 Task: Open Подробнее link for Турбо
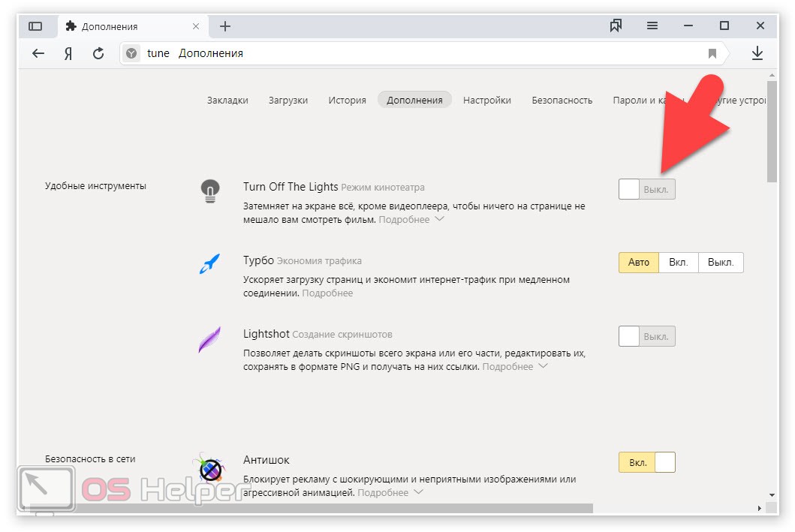tap(327, 293)
